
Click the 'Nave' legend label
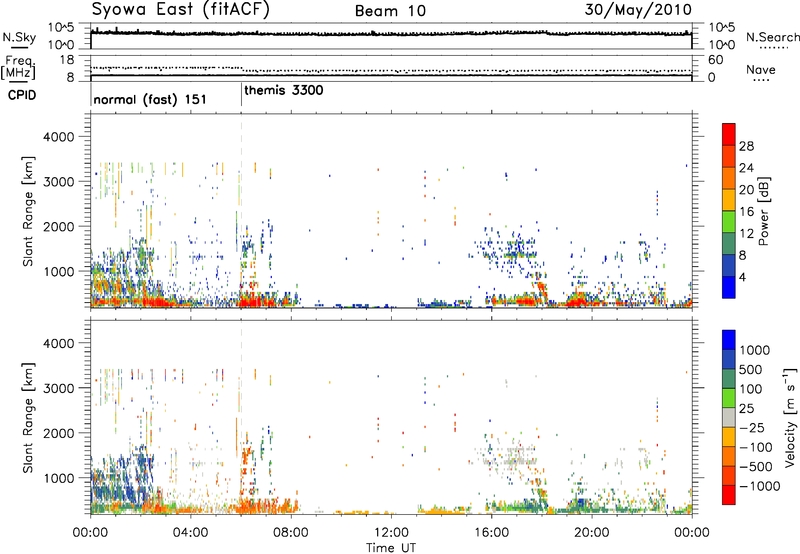pos(761,69)
